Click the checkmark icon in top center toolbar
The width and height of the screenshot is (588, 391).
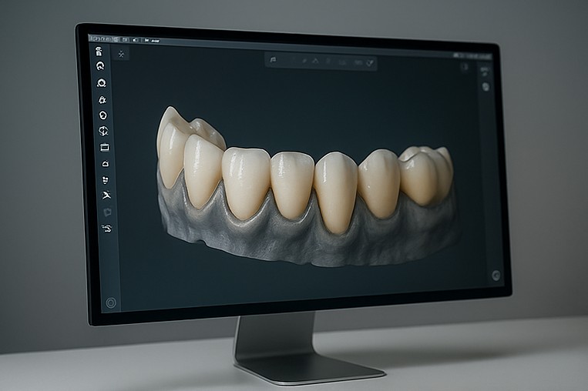(369, 62)
